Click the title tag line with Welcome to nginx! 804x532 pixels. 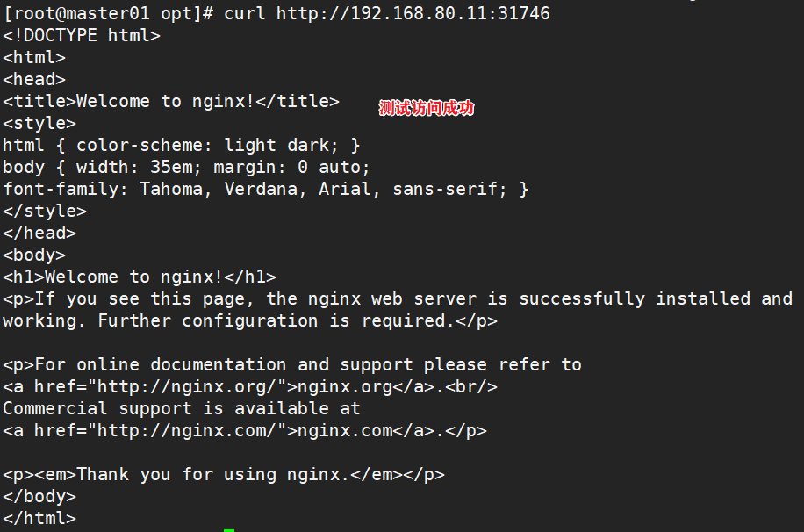coord(171,101)
